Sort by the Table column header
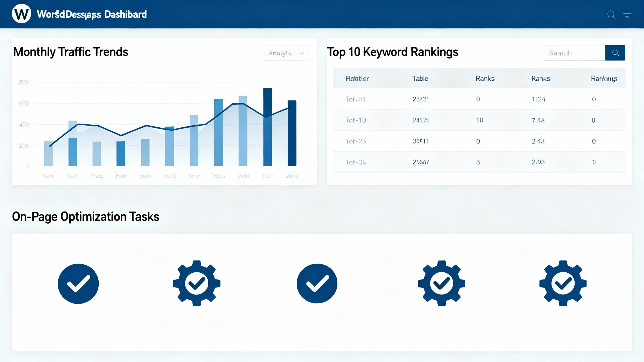Screen dimensions: 644x362 tap(420, 79)
